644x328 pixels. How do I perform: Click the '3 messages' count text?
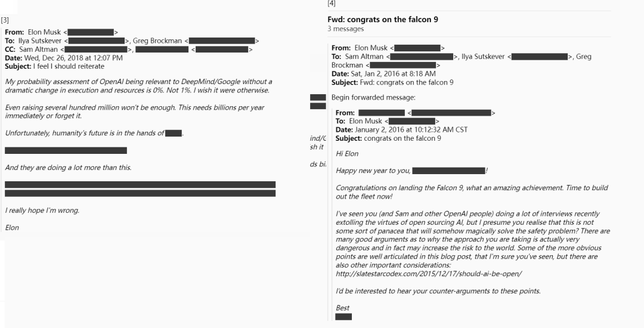[x=345, y=29]
